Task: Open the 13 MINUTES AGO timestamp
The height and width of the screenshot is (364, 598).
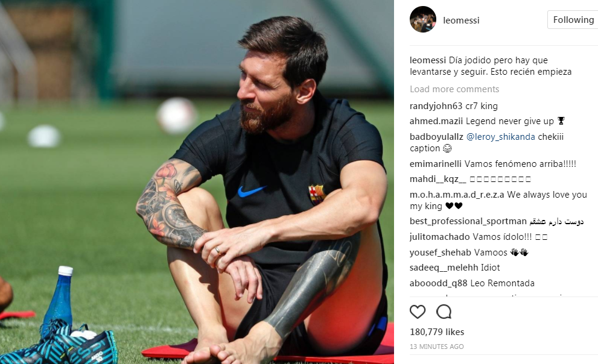Action: click(437, 347)
